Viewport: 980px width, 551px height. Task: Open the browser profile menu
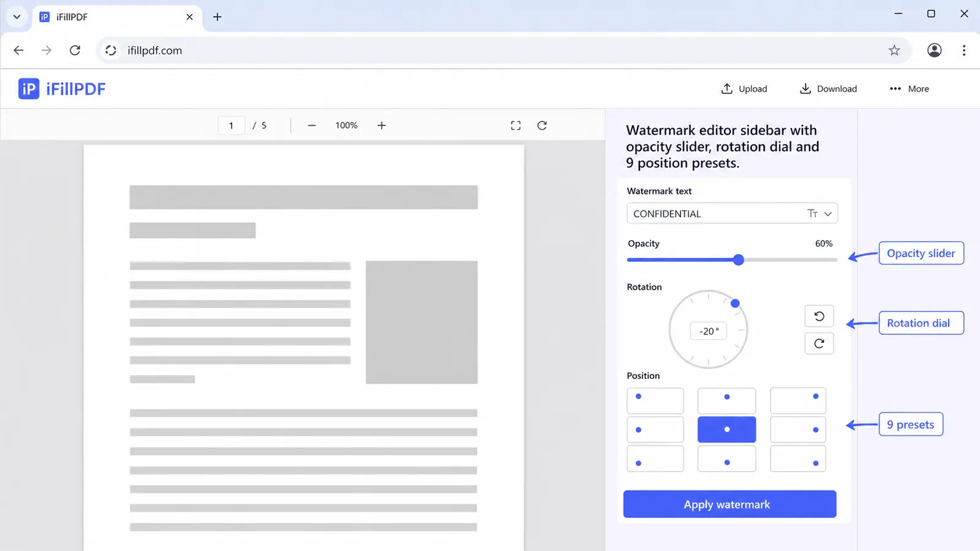click(x=934, y=50)
